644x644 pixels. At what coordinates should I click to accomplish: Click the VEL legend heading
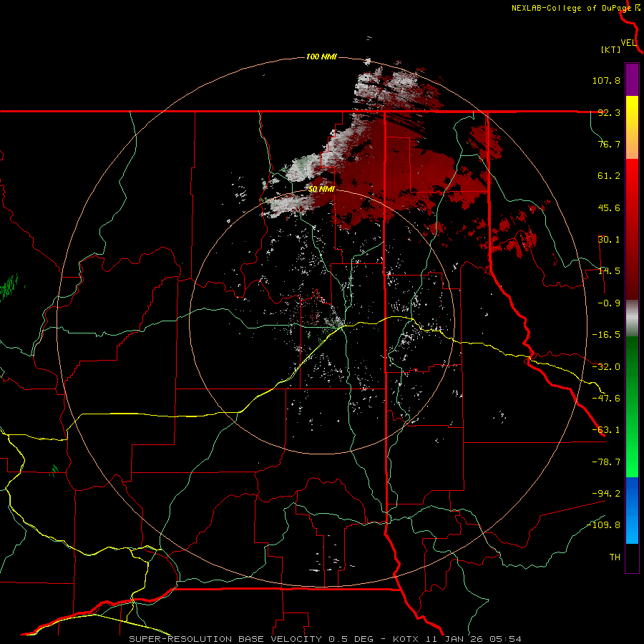click(x=629, y=42)
